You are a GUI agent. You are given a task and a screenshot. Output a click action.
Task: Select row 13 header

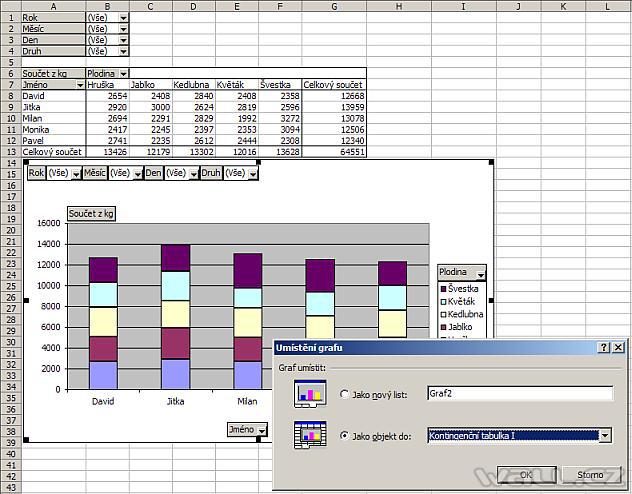click(10, 152)
